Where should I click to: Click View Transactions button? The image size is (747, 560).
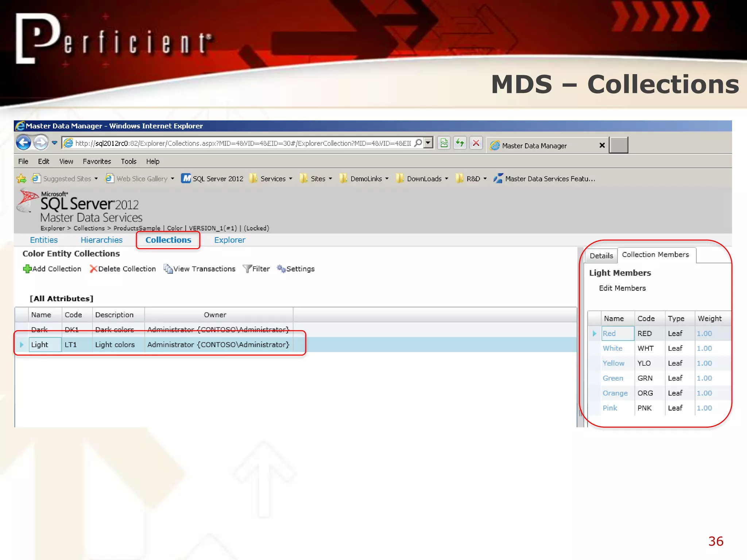click(x=200, y=269)
